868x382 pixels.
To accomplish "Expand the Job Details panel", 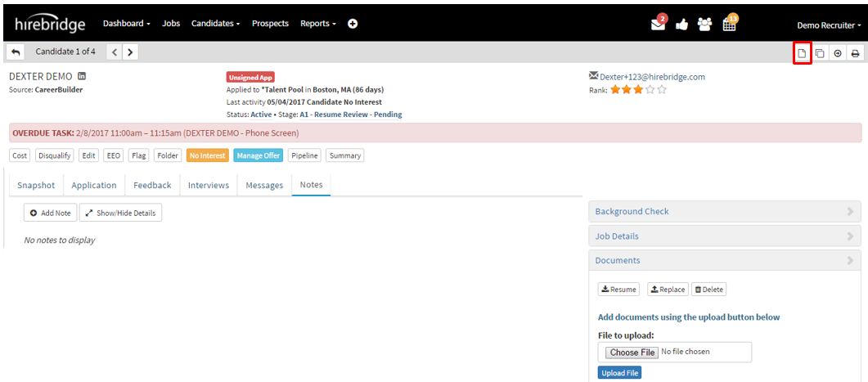I will coord(724,236).
